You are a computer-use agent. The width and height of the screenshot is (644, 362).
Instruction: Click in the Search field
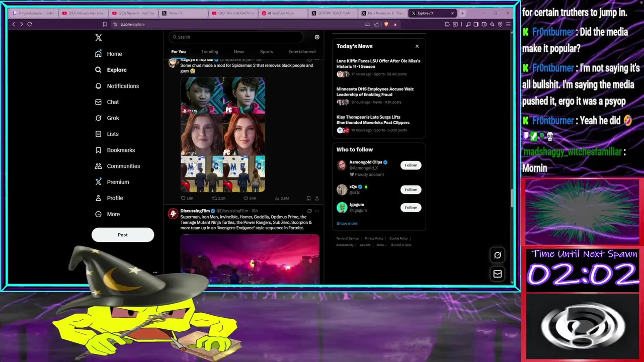(x=236, y=37)
